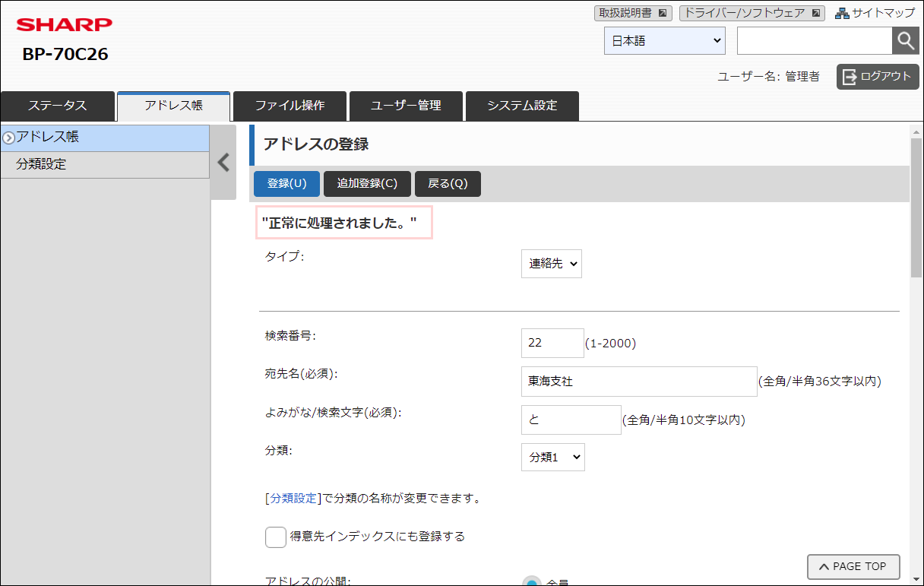This screenshot has height=586, width=924.
Task: Click the SHARP logo
Action: point(65,25)
